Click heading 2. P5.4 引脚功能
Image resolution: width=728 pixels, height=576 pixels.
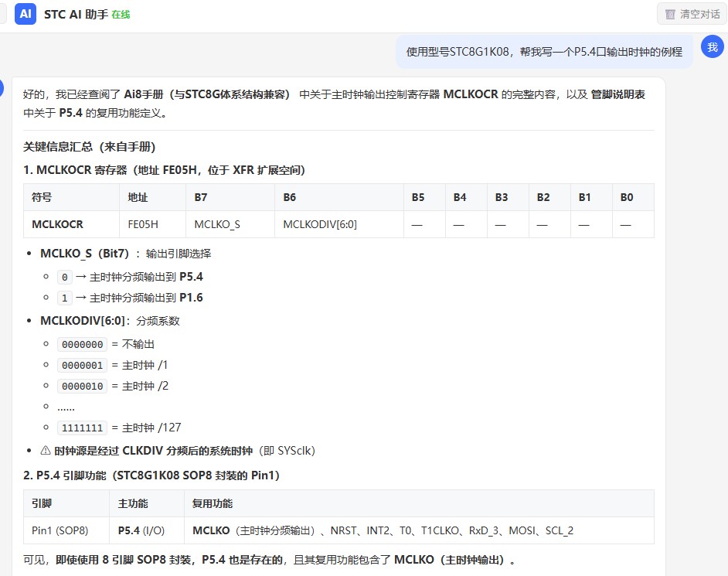pos(151,475)
